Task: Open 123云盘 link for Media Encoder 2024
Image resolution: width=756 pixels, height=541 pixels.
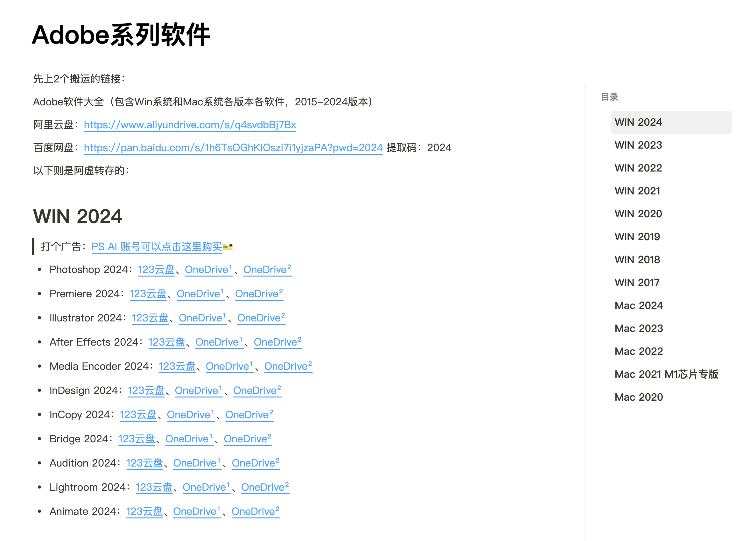Action: coord(177,366)
